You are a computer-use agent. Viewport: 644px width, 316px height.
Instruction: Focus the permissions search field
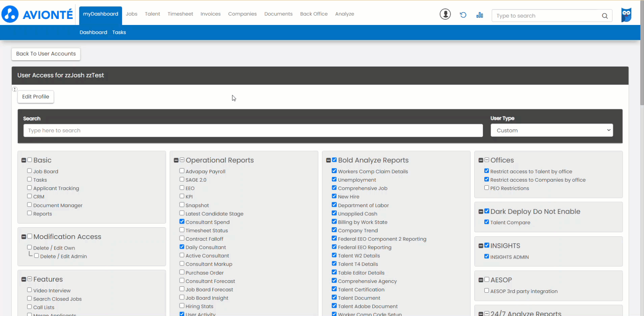pyautogui.click(x=253, y=131)
